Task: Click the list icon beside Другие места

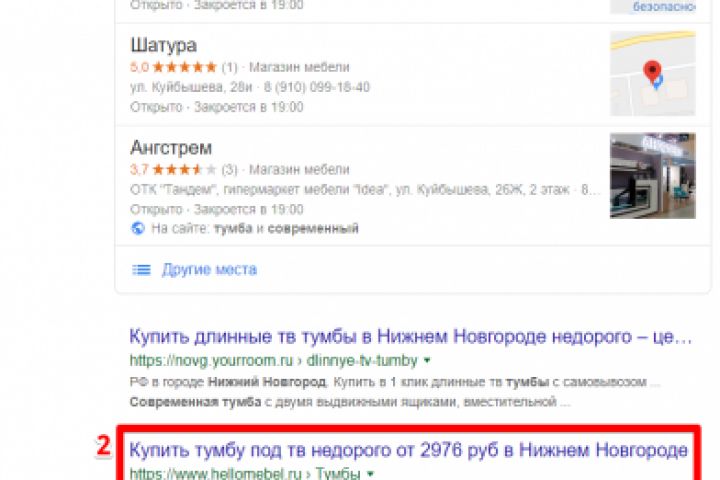Action: point(141,270)
